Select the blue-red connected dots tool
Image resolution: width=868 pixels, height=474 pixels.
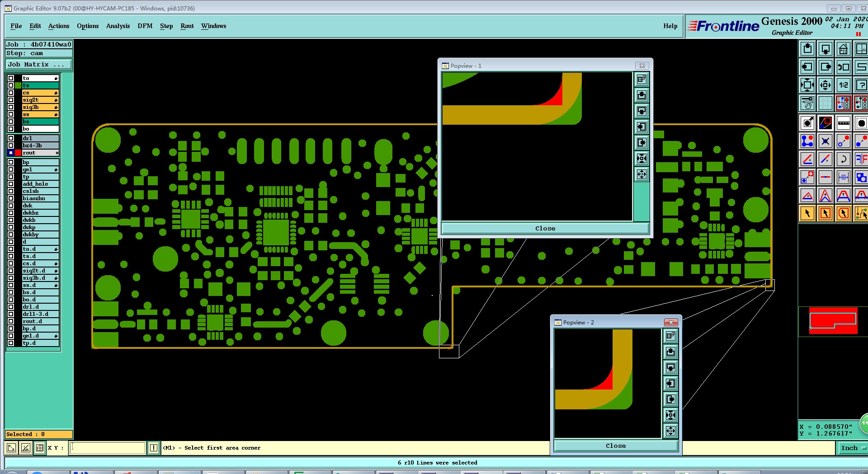click(x=807, y=141)
